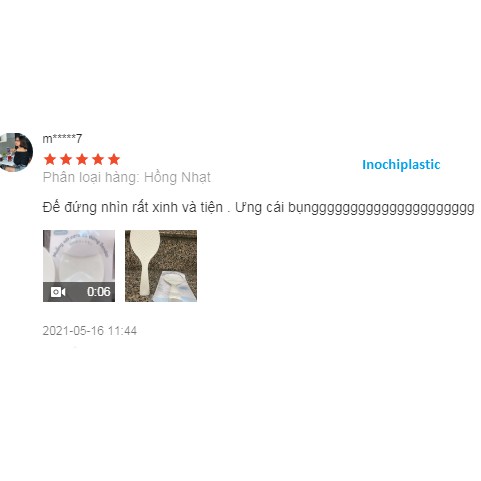Click the fifth rating star

114,159
